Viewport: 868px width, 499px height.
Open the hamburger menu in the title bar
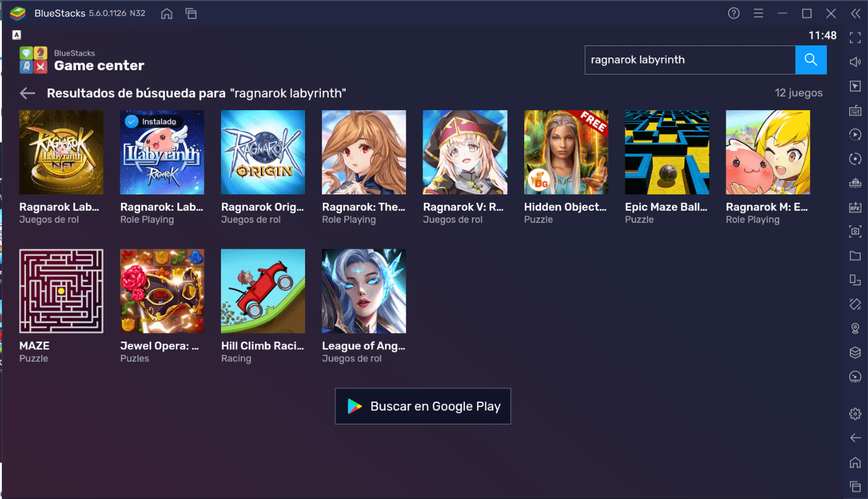[x=758, y=13]
